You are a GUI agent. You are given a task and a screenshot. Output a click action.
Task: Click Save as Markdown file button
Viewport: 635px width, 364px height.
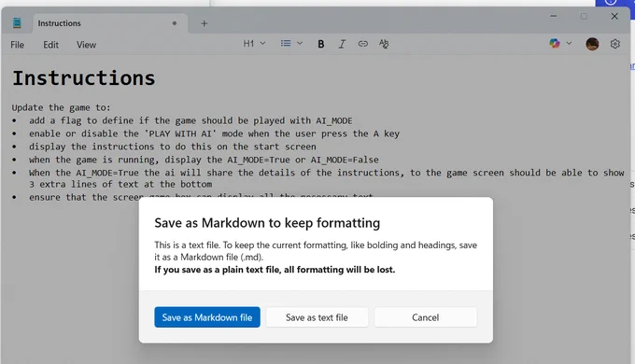coord(207,317)
